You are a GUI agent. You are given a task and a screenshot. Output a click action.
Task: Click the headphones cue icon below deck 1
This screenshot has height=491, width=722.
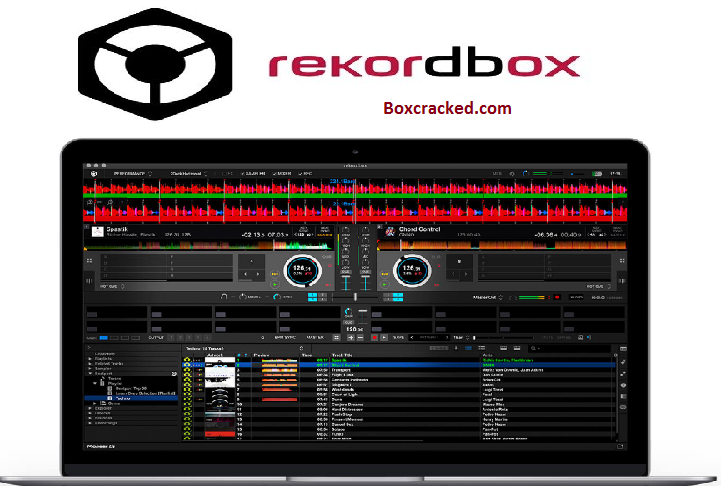click(x=224, y=297)
